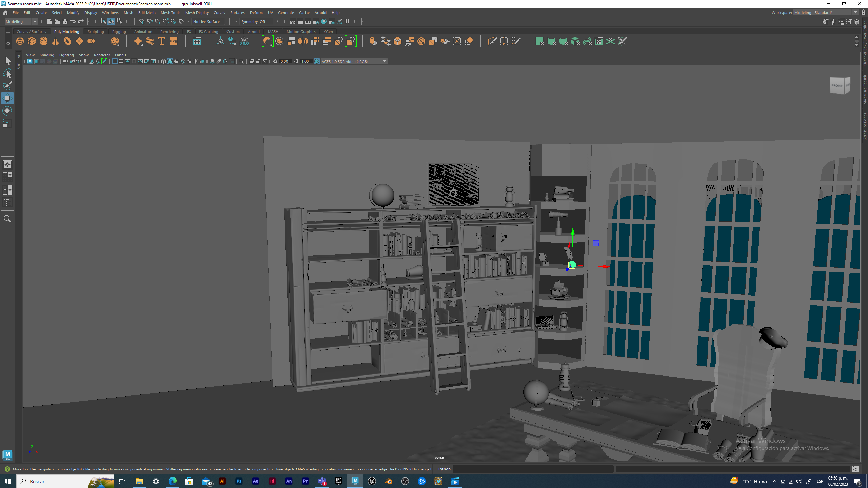Click the polygon Type text tool
This screenshot has width=868, height=488.
click(x=162, y=41)
